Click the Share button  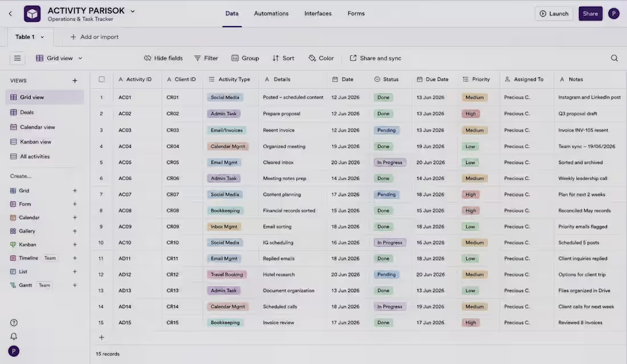(590, 14)
